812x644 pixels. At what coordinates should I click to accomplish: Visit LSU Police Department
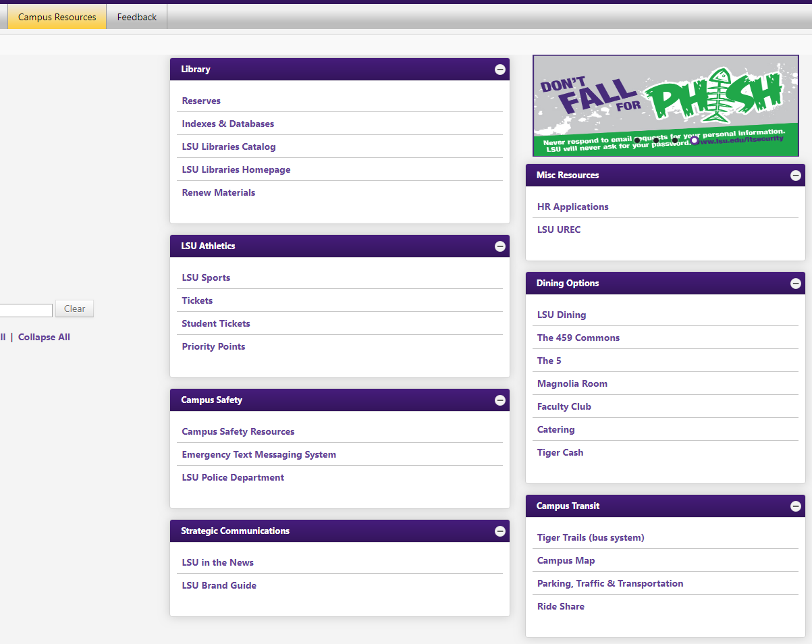[x=233, y=477]
